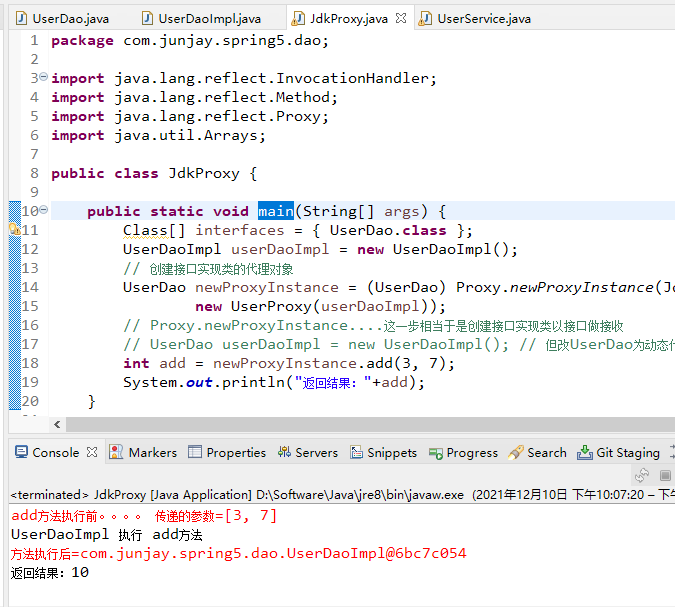Screen dimensions: 675x607
Task: Click java.lang.reflect.Method on line 4
Action: click(x=222, y=97)
